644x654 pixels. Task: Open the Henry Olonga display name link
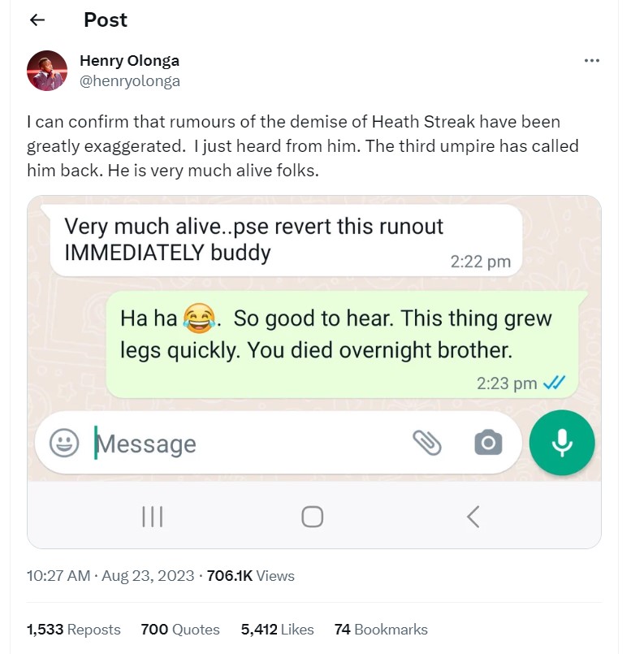(129, 61)
